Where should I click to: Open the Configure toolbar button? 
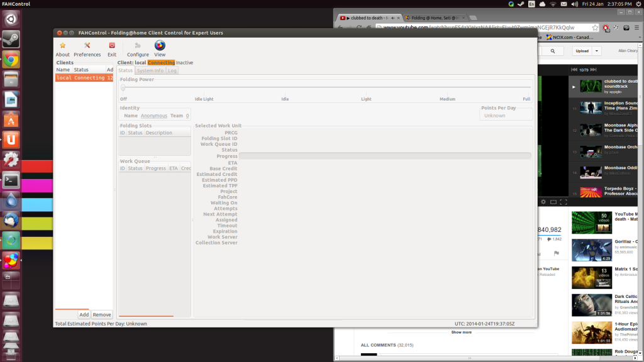[x=138, y=48]
